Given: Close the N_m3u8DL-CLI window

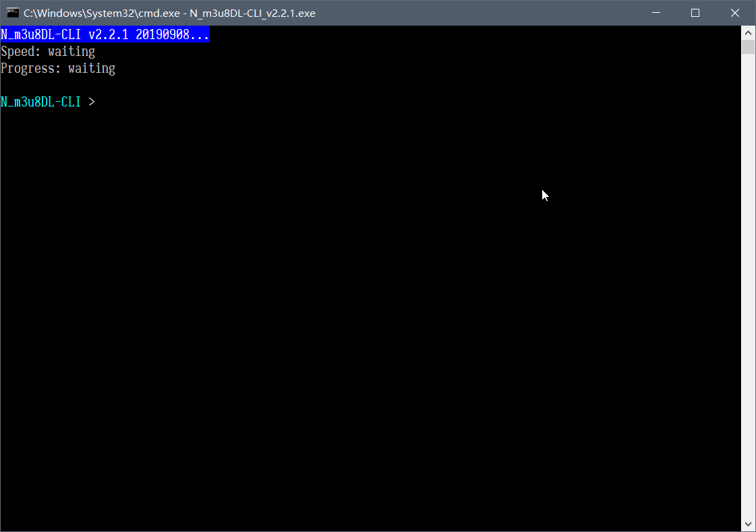Looking at the screenshot, I should click(x=735, y=12).
